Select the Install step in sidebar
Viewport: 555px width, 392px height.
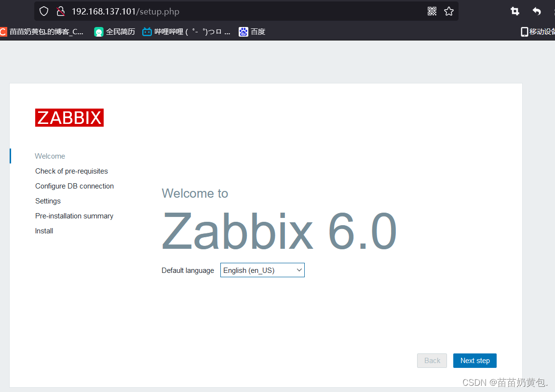click(44, 230)
